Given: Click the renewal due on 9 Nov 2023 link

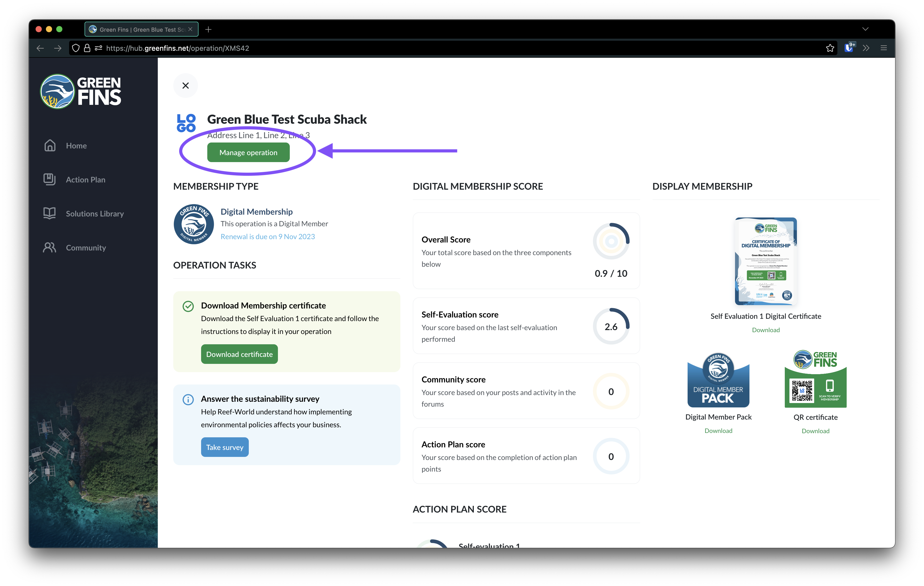Looking at the screenshot, I should click(267, 237).
